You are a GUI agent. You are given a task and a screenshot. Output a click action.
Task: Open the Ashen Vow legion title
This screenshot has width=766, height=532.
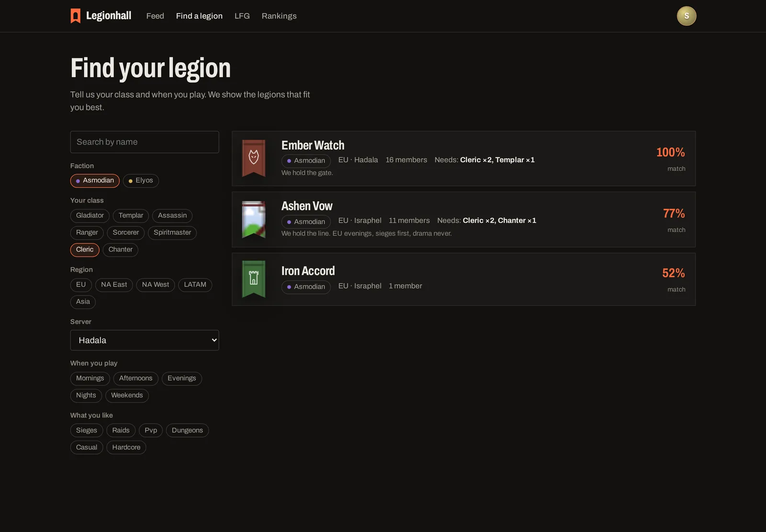click(307, 206)
